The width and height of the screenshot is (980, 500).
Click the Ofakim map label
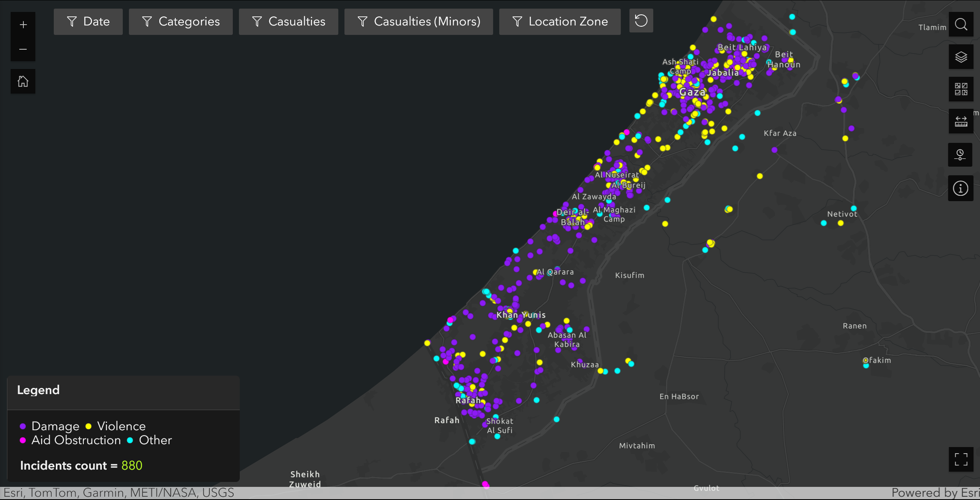(877, 360)
